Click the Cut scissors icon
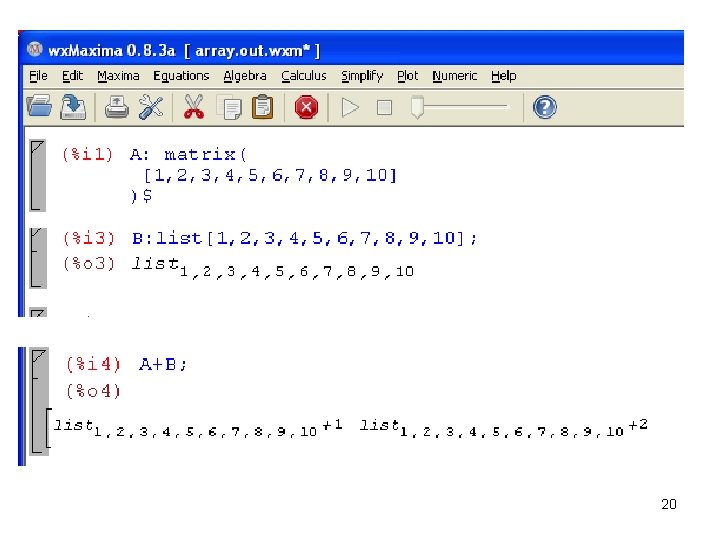This screenshot has height=540, width=720. click(x=194, y=107)
